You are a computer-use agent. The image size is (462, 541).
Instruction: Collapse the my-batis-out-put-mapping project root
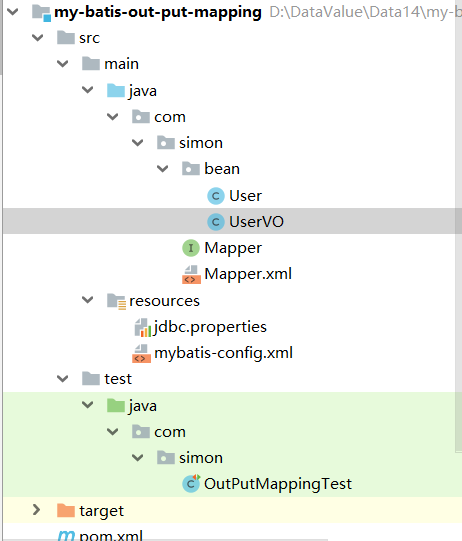pyautogui.click(x=13, y=12)
